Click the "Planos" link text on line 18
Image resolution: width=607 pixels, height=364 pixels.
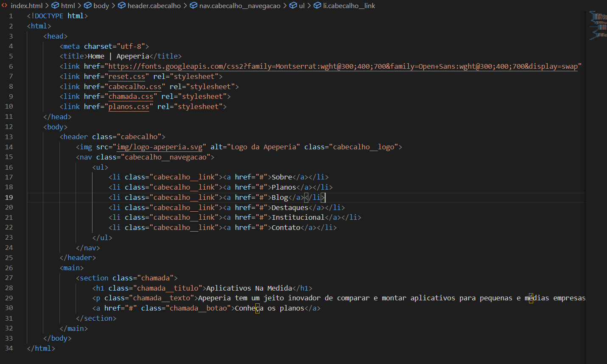[284, 187]
